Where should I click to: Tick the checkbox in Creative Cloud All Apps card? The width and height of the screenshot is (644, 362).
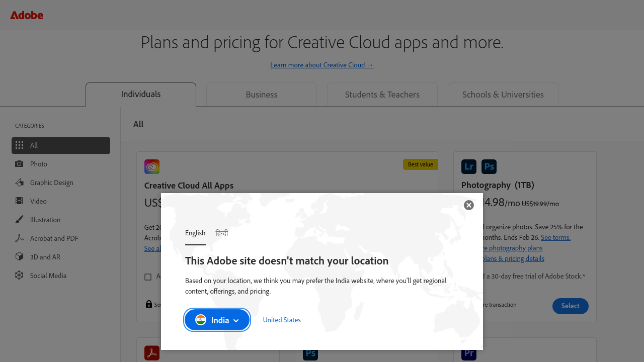pos(148,277)
